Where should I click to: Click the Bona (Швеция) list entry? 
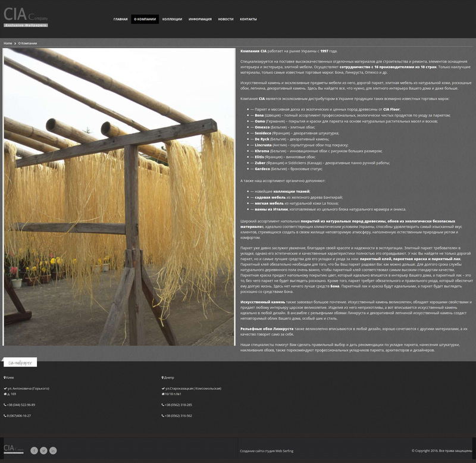click(x=350, y=115)
